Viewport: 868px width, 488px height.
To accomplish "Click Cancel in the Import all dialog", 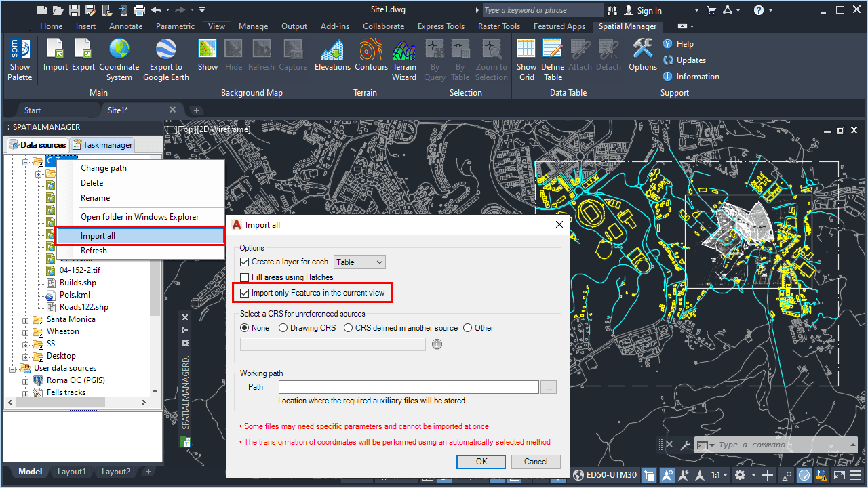I will [536, 462].
